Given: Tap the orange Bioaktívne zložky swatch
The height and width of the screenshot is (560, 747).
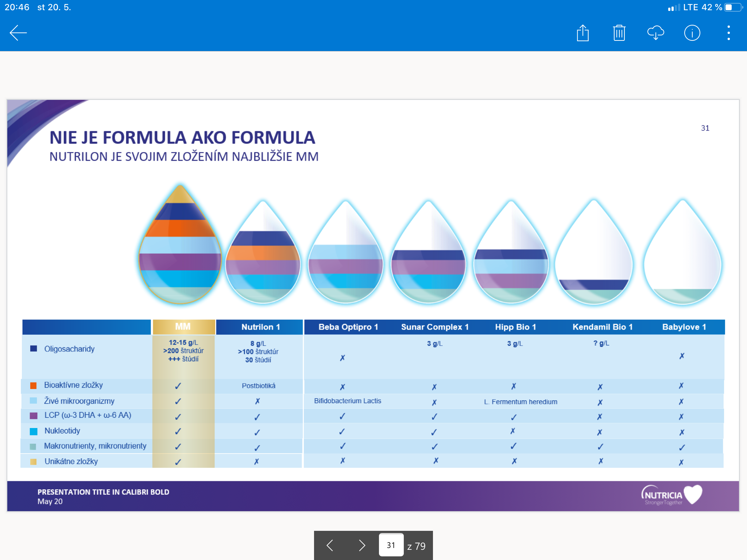Looking at the screenshot, I should click(x=33, y=386).
